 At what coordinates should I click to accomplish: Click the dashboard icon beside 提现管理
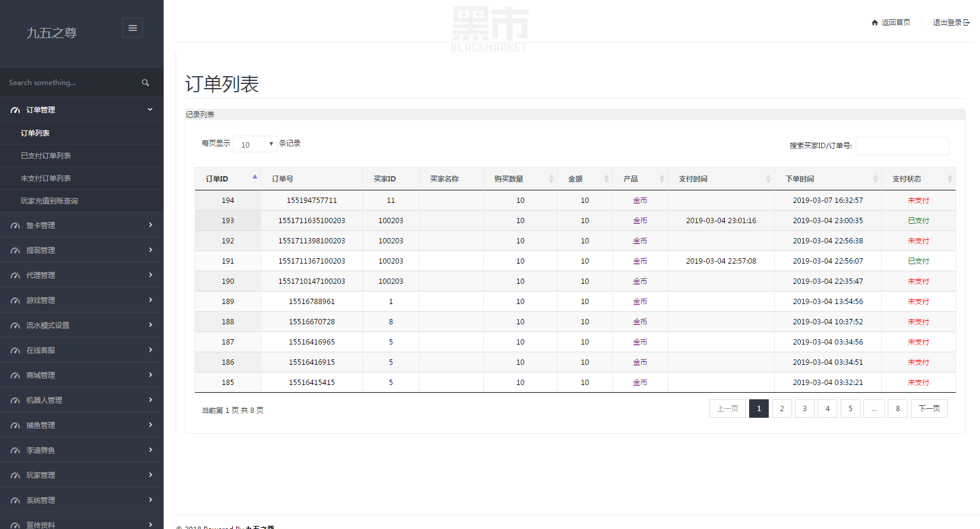tap(15, 251)
